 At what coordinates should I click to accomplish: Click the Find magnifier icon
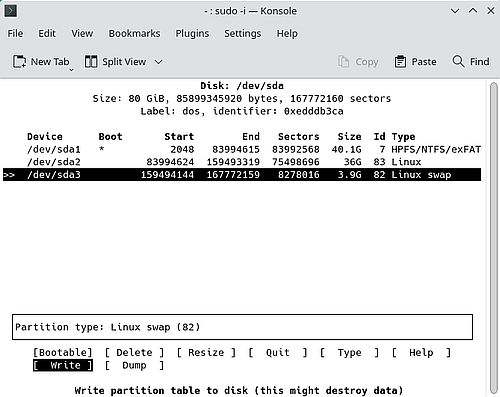[x=458, y=61]
